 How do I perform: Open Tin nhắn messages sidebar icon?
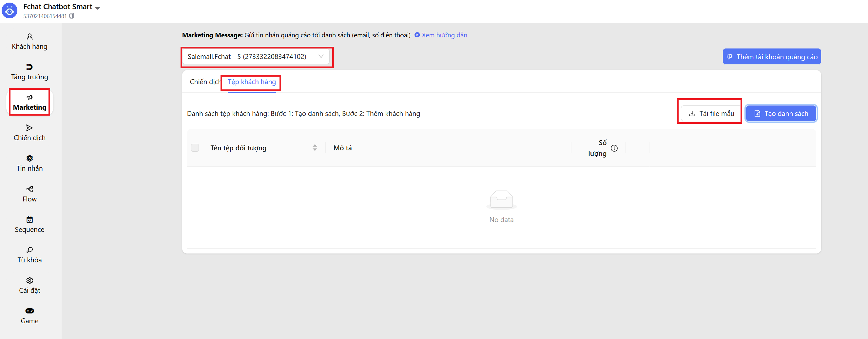[x=29, y=159]
